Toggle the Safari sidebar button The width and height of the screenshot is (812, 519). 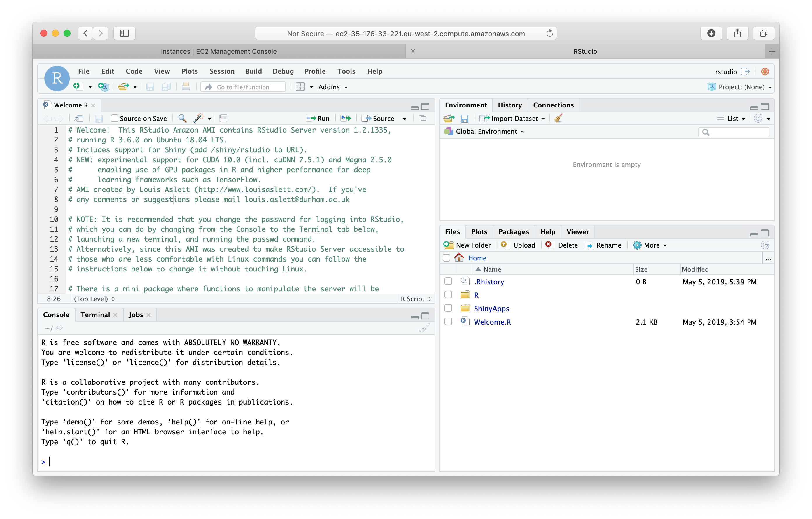[125, 33]
